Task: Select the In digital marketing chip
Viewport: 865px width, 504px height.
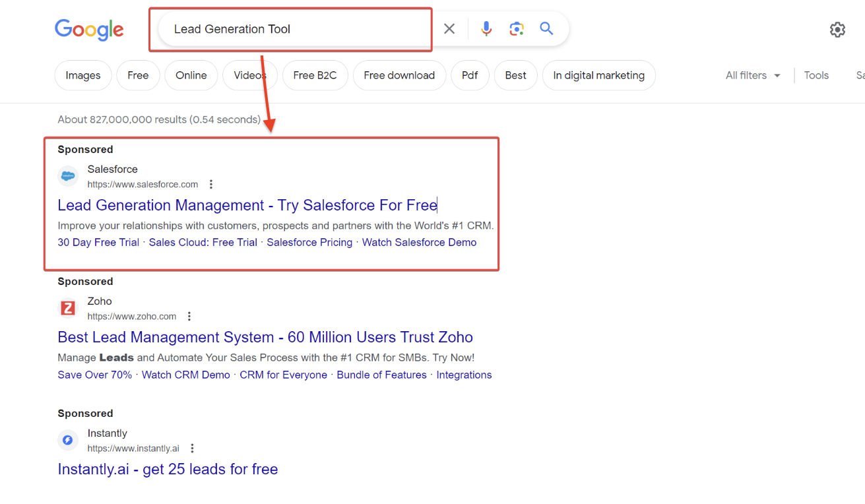Action: 599,75
